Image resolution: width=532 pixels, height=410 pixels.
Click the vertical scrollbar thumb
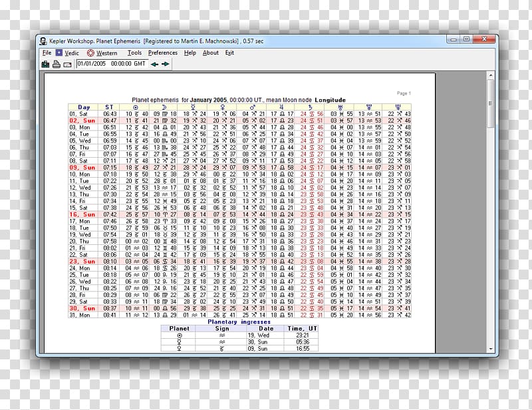tap(491, 103)
